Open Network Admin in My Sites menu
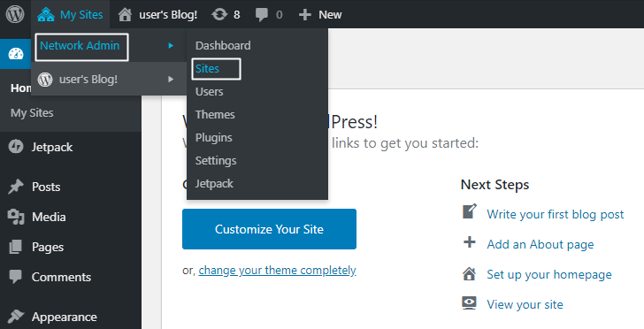The image size is (644, 329). click(x=80, y=46)
